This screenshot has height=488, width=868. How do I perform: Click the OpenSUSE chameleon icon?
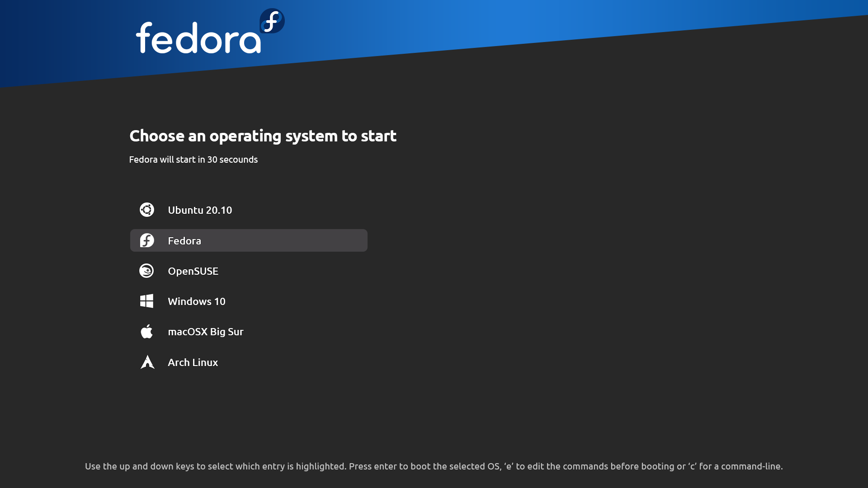146,271
